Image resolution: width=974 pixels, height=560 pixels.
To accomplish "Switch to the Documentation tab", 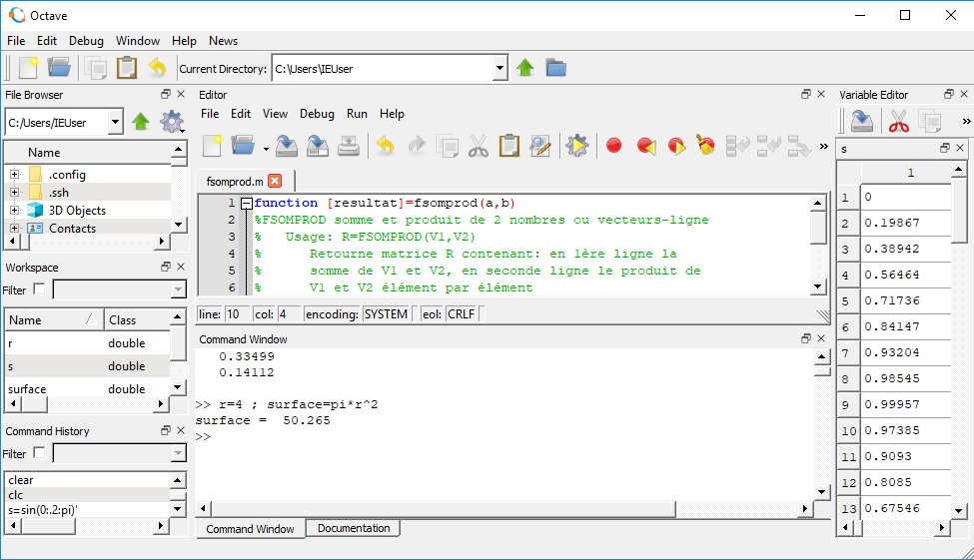I will (354, 528).
